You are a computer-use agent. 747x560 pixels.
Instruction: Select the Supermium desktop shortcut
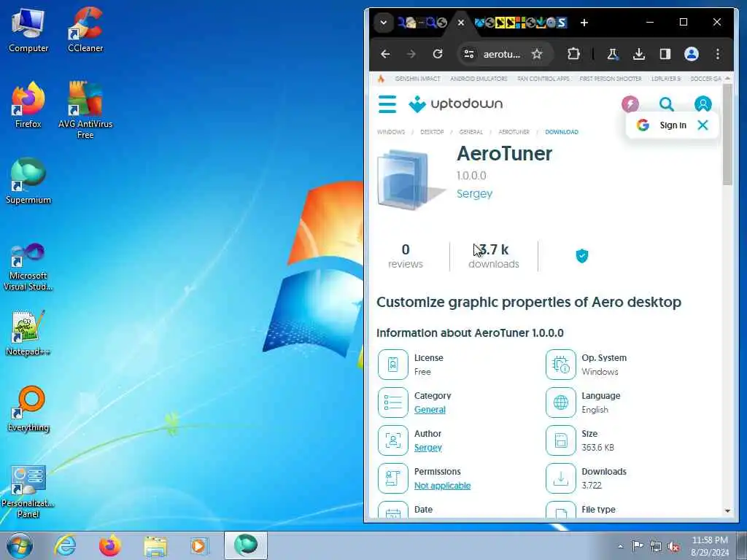28,182
